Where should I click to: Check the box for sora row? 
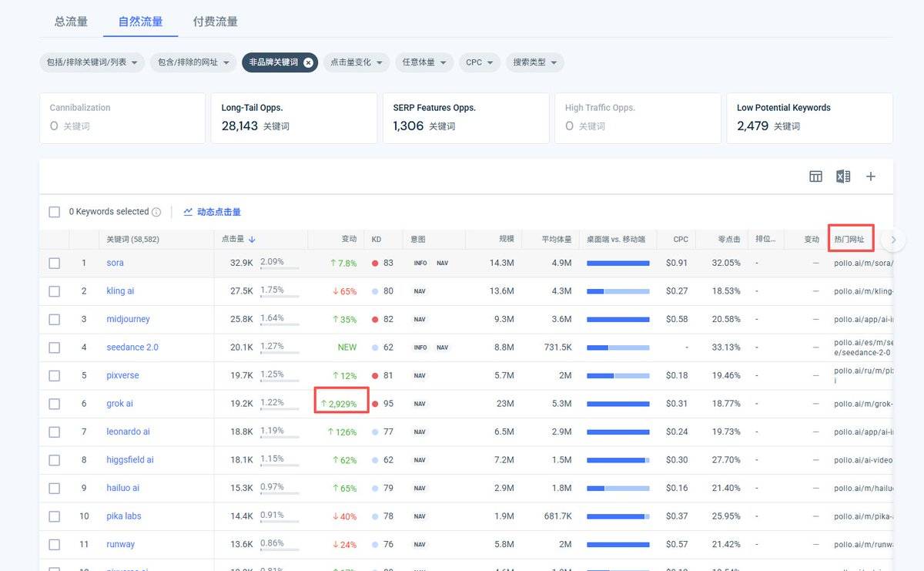[54, 263]
